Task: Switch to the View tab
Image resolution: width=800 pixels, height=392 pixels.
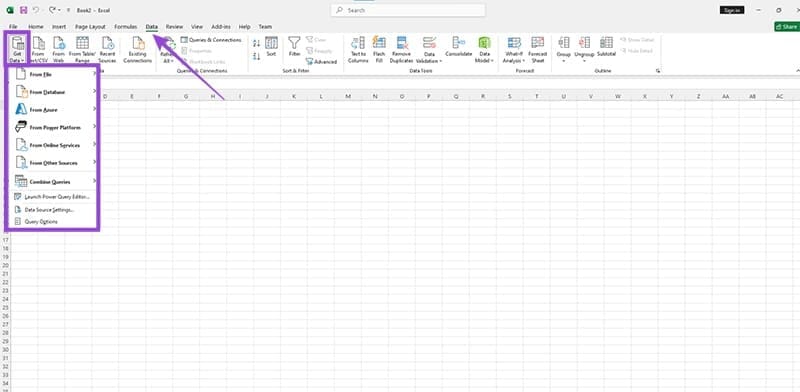Action: [x=197, y=27]
